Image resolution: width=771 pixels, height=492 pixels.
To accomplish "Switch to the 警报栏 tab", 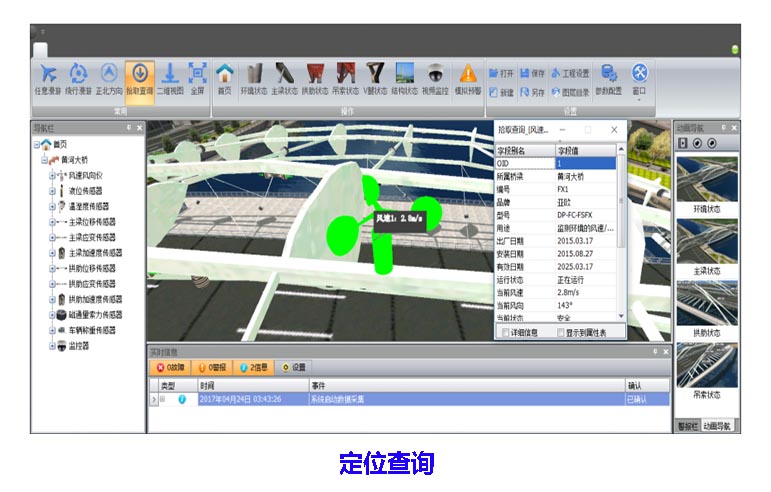I will [686, 425].
